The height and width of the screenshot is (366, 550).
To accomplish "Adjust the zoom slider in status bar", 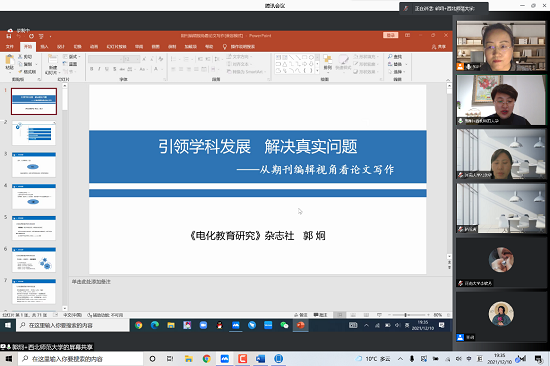I will [405, 315].
